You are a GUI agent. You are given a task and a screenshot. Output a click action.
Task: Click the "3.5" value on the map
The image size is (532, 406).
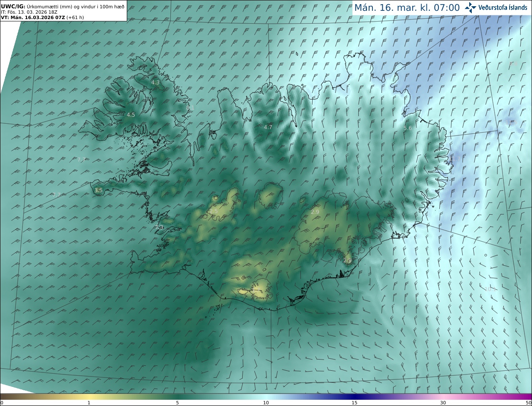[x=99, y=191]
